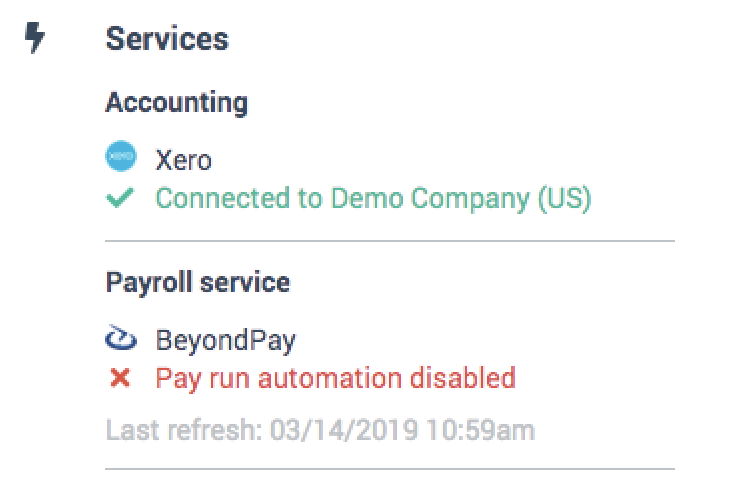
Task: Select the Payroll service heading
Action: [x=198, y=282]
